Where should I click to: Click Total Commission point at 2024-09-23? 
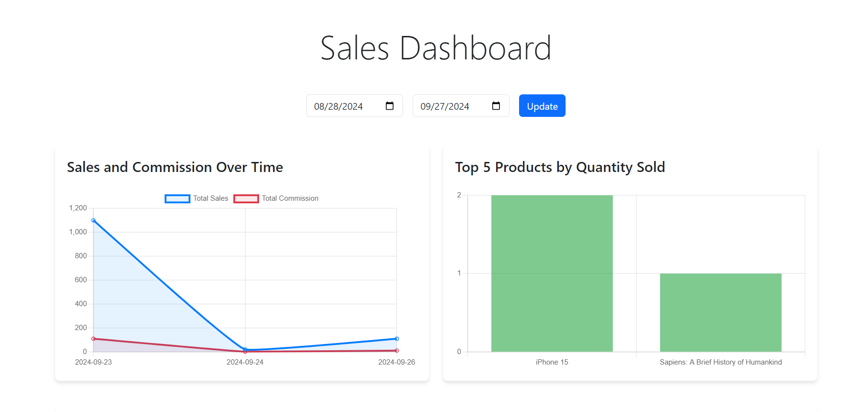tap(93, 339)
